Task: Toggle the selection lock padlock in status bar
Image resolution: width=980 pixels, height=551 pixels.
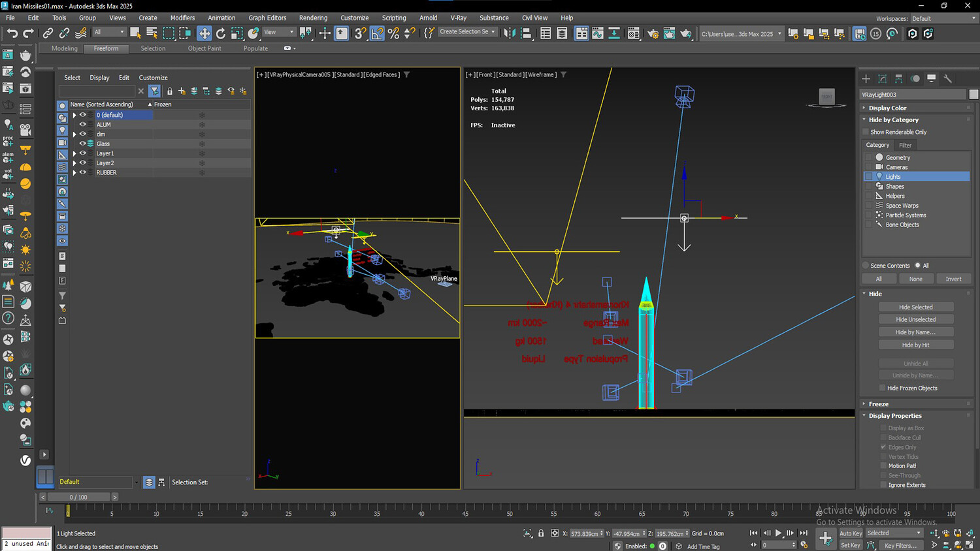Action: pos(541,533)
